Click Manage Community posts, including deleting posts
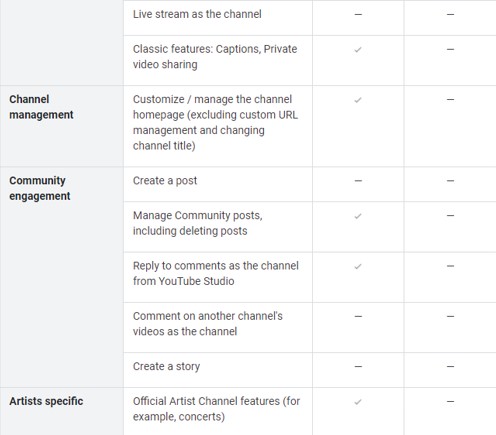The height and width of the screenshot is (435, 496). [198, 223]
